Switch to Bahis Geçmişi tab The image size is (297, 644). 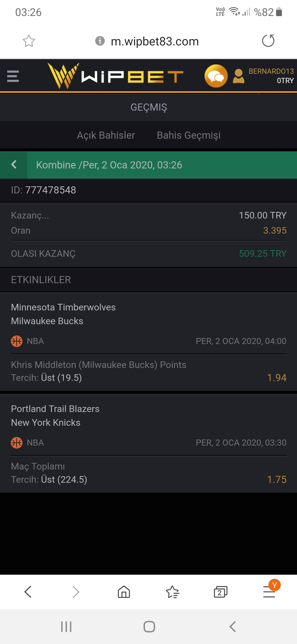click(x=189, y=135)
